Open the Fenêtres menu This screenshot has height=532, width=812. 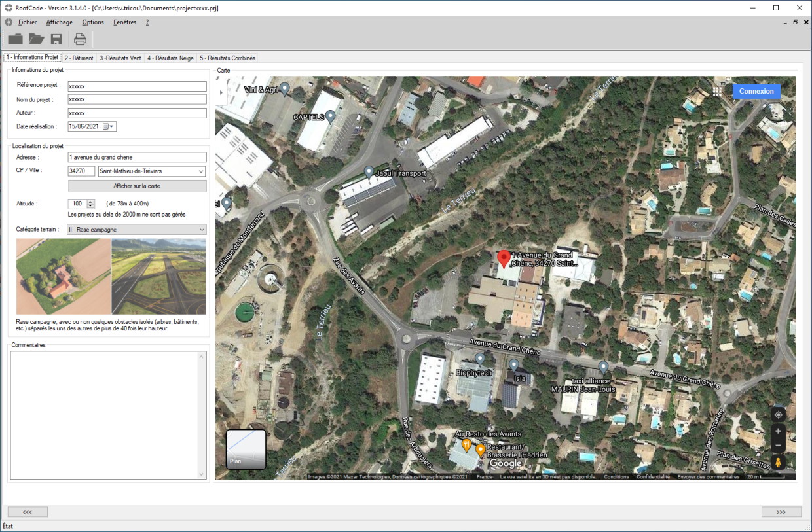[x=125, y=22]
